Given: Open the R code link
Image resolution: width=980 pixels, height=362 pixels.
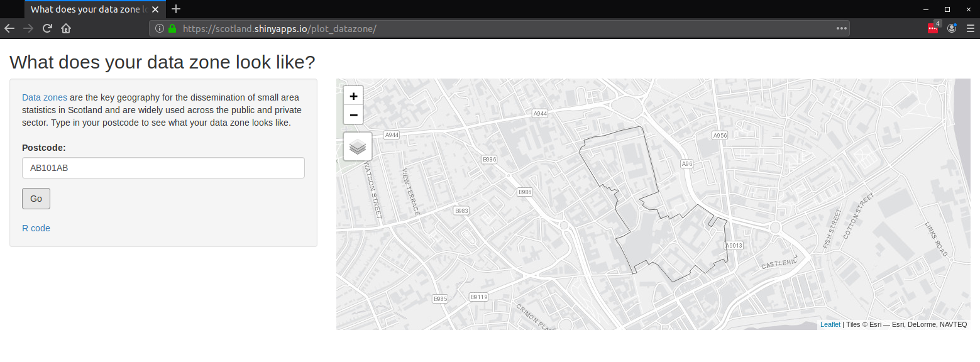Looking at the screenshot, I should [x=36, y=228].
